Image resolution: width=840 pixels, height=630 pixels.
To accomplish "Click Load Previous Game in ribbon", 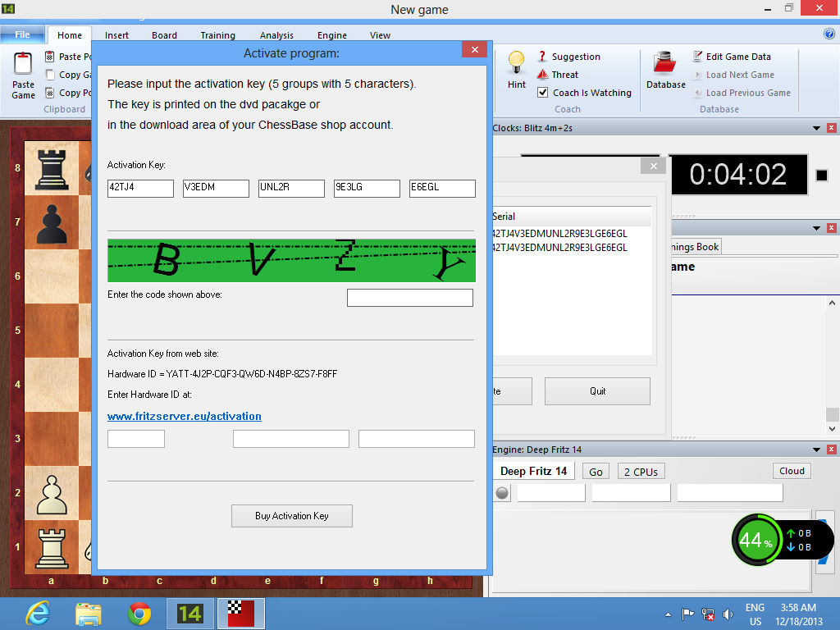I will (x=742, y=93).
